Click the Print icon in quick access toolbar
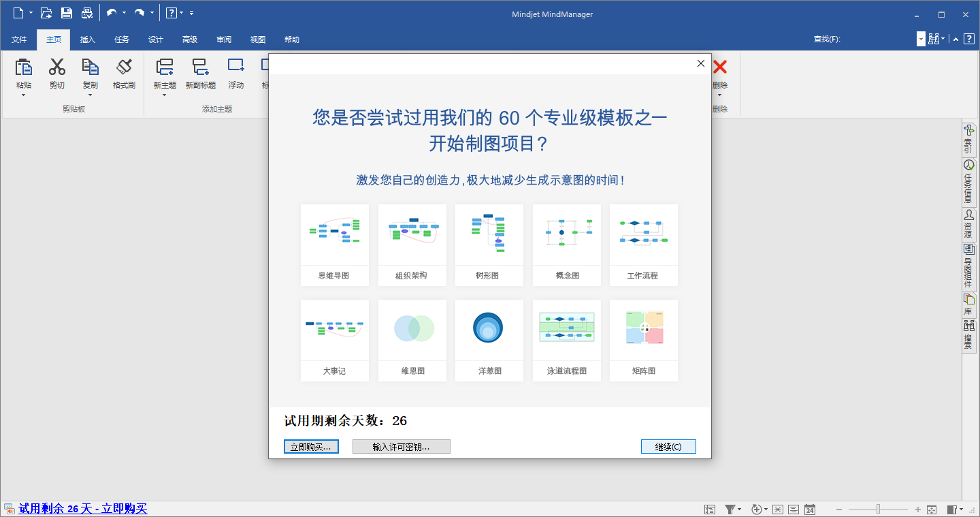Image resolution: width=980 pixels, height=517 pixels. pyautogui.click(x=87, y=13)
